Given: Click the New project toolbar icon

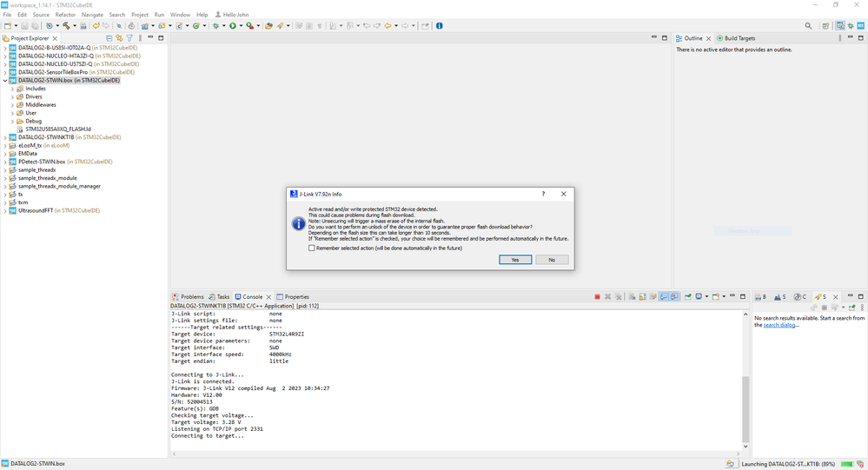Looking at the screenshot, I should tap(8, 25).
